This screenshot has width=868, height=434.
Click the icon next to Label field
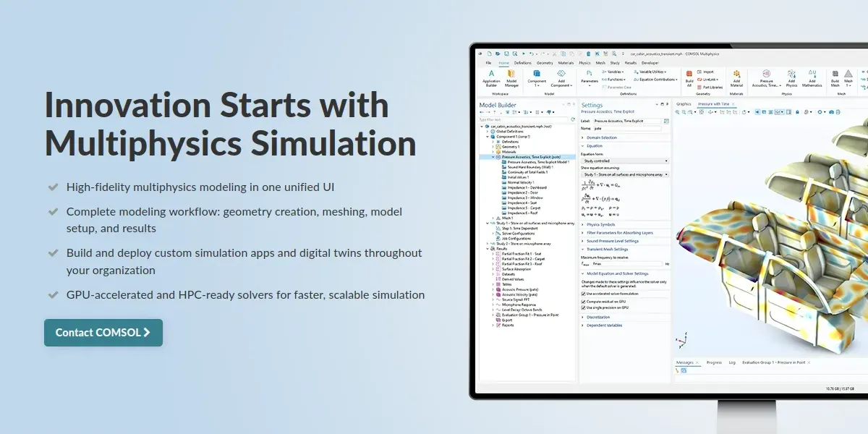(x=666, y=121)
